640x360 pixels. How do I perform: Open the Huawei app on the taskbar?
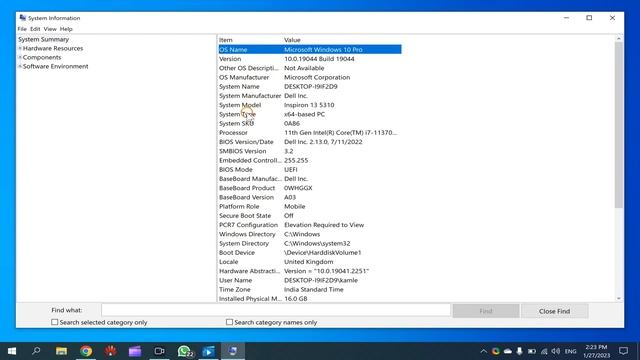point(110,351)
